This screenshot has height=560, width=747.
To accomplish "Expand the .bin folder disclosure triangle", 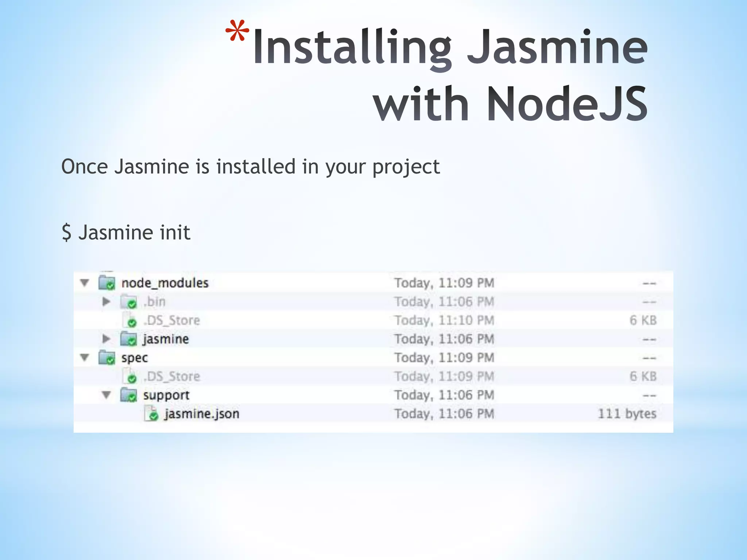I will point(107,302).
